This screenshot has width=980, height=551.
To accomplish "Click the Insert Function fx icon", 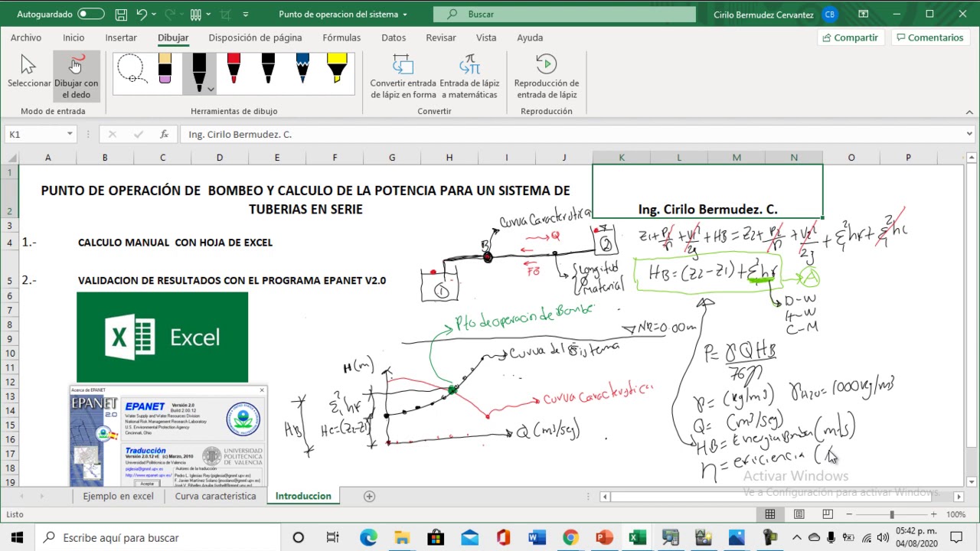I will (x=164, y=134).
